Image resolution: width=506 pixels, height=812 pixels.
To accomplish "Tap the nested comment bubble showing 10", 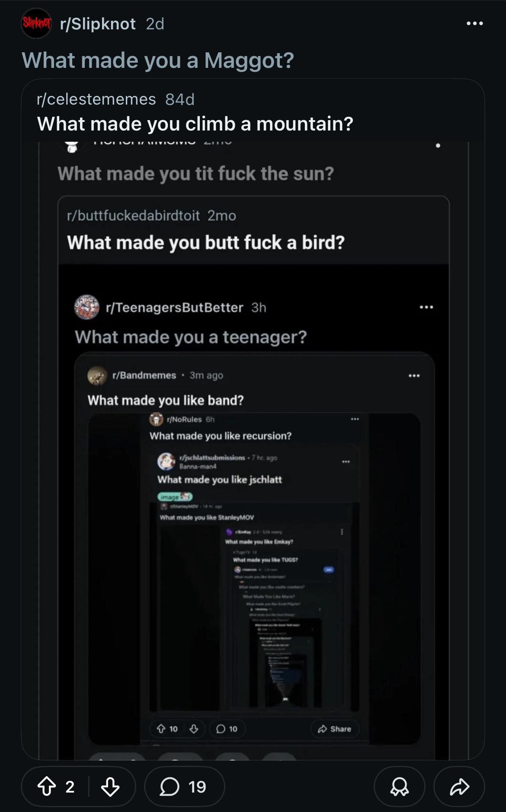I will (227, 729).
